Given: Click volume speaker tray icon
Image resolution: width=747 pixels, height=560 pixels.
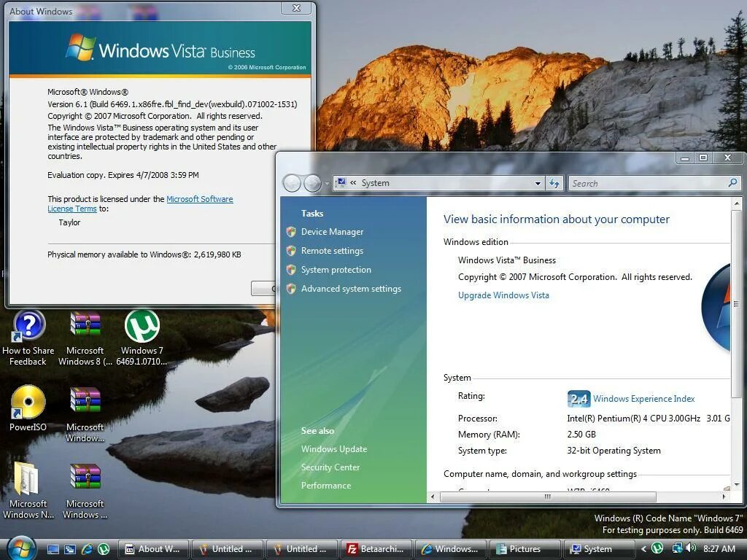Looking at the screenshot, I should click(691, 548).
